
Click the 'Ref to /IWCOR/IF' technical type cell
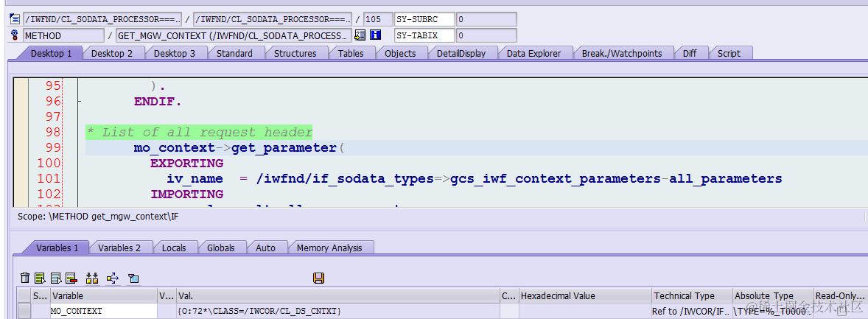point(692,311)
